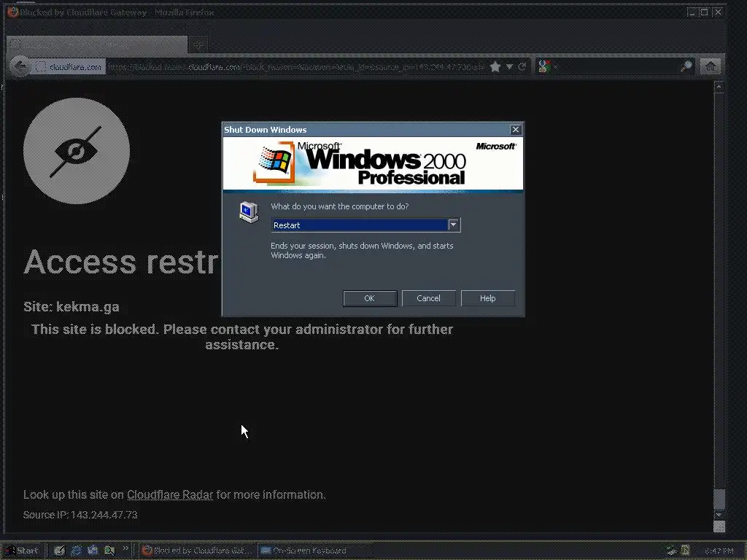Click the 'Access restr' heading text
Viewport: 747px width, 560px height.
click(121, 262)
